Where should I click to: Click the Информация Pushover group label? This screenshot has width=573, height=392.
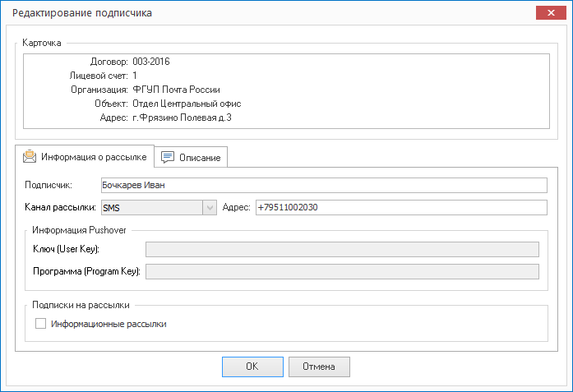point(79,230)
